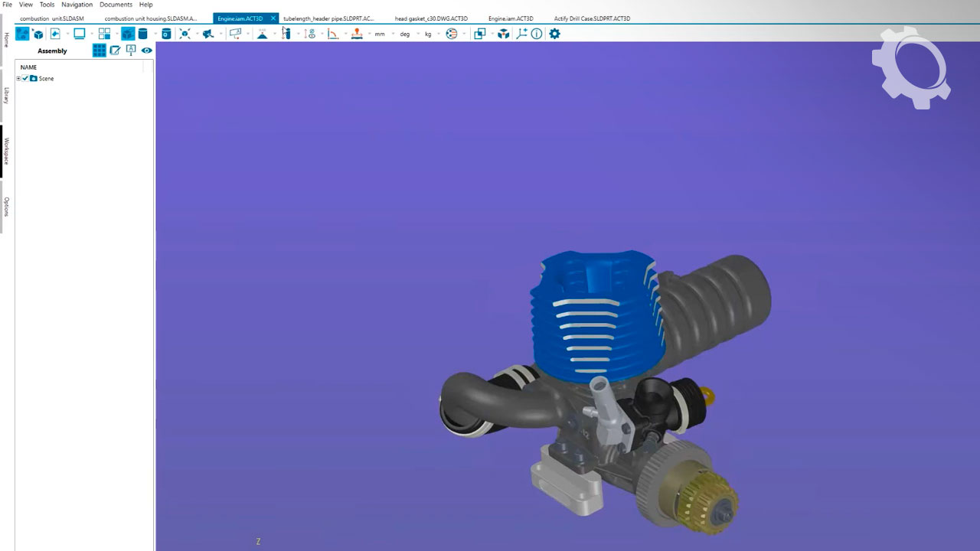Open the Navigation menu
980x551 pixels.
pyautogui.click(x=77, y=5)
